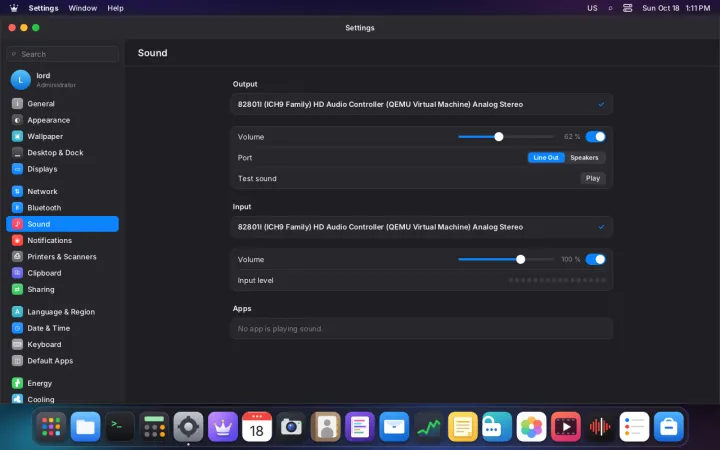
Task: Select Default Apps in sidebar
Action: coord(62,361)
